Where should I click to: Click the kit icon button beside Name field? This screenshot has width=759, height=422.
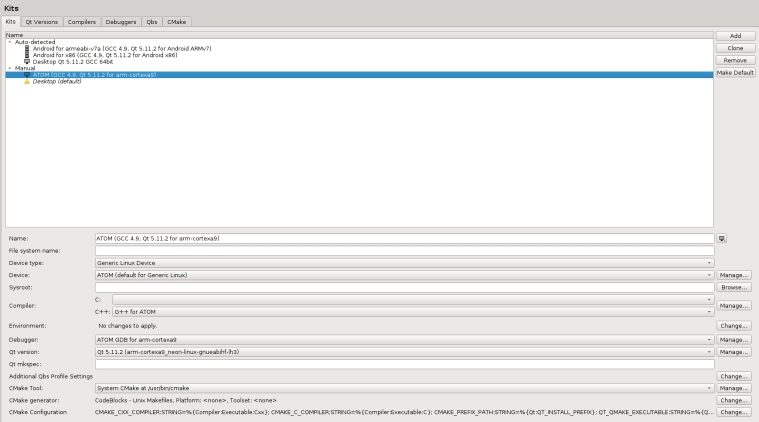[722, 238]
